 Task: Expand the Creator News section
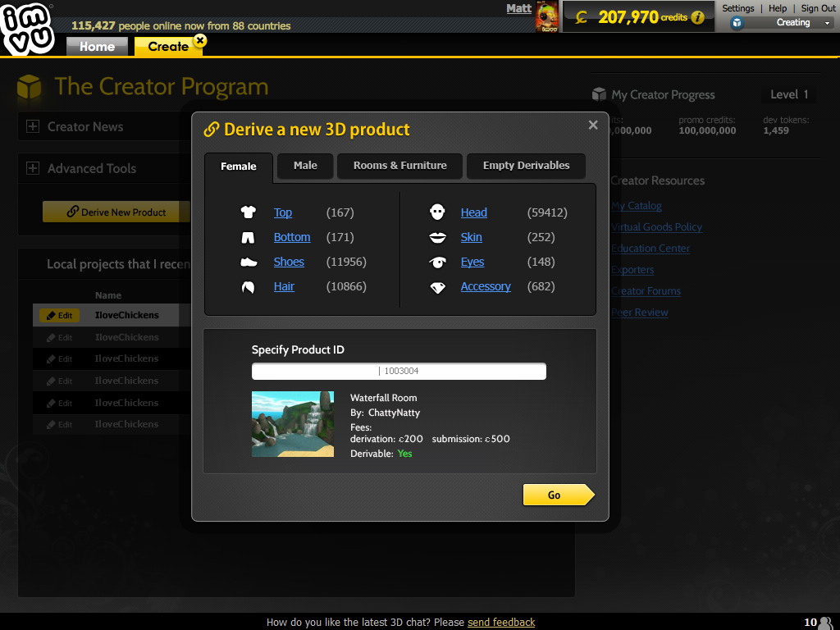pos(33,126)
